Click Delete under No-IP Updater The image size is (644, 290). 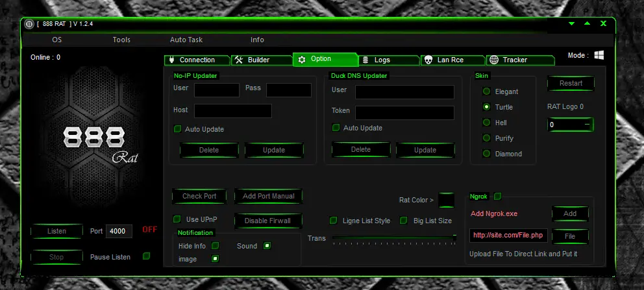click(209, 150)
